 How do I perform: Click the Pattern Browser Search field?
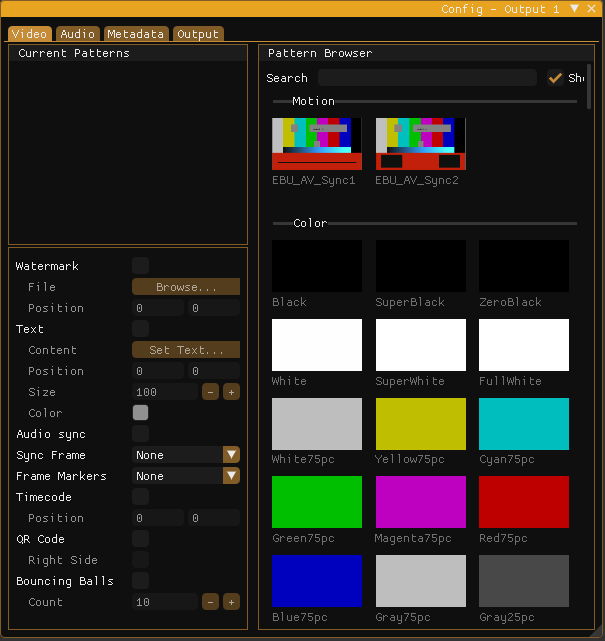click(x=427, y=78)
